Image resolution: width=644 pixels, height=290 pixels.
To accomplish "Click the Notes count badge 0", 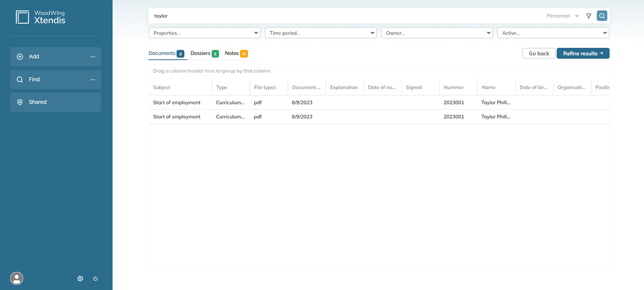I will coord(244,54).
